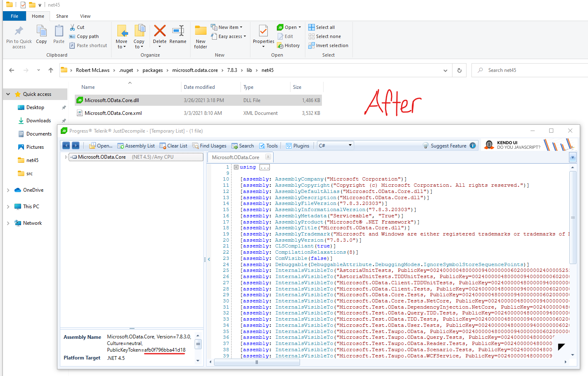Image resolution: width=588 pixels, height=376 pixels.
Task: Open Downloads in Quick access
Action: pos(38,121)
